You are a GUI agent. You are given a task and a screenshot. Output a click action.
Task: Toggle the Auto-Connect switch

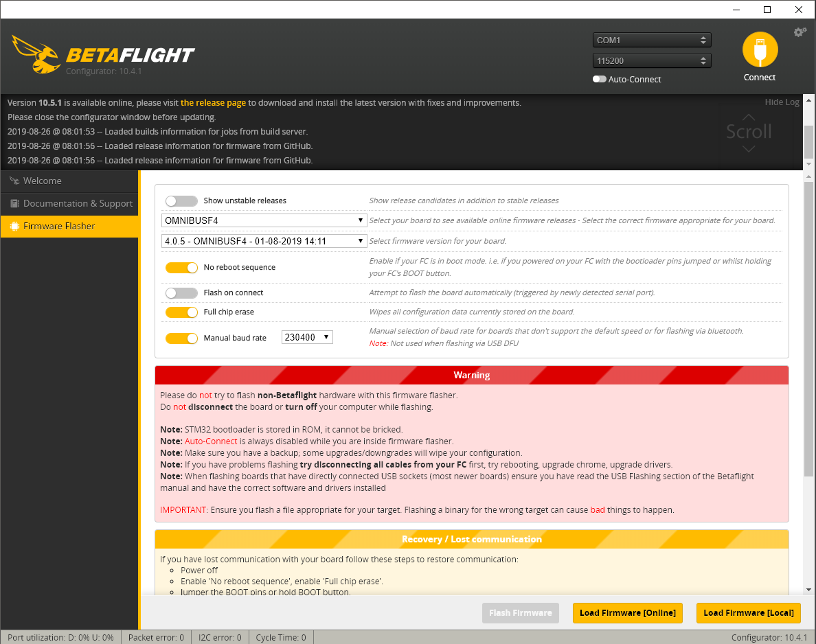point(599,79)
